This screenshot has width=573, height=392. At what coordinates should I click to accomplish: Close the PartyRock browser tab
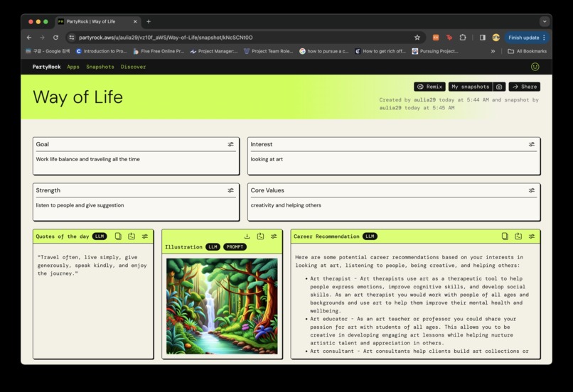[135, 21]
